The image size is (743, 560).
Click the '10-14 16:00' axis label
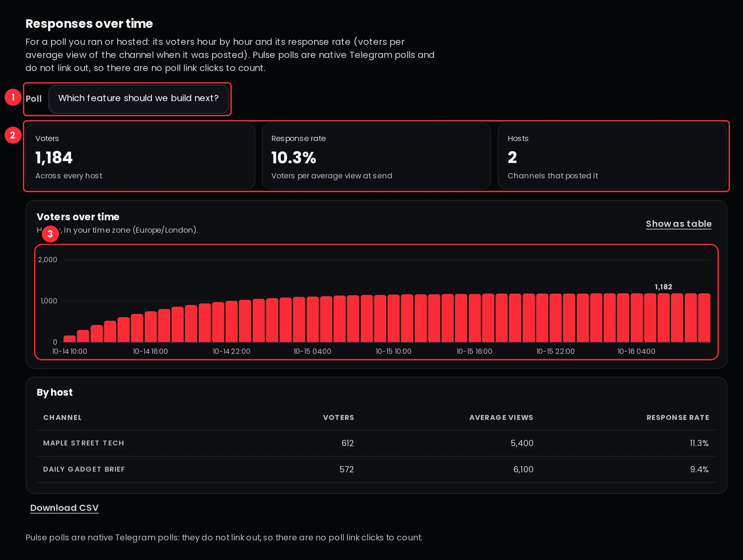150,352
